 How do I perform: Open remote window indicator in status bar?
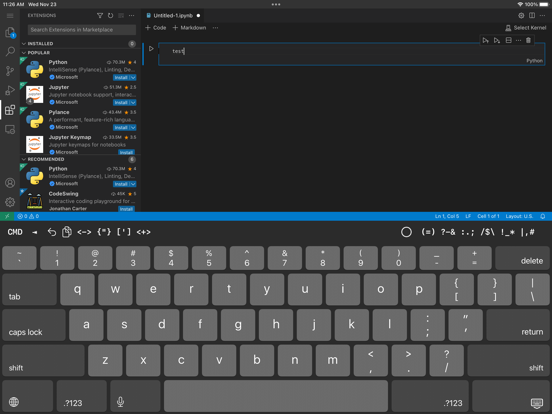pyautogui.click(x=7, y=216)
